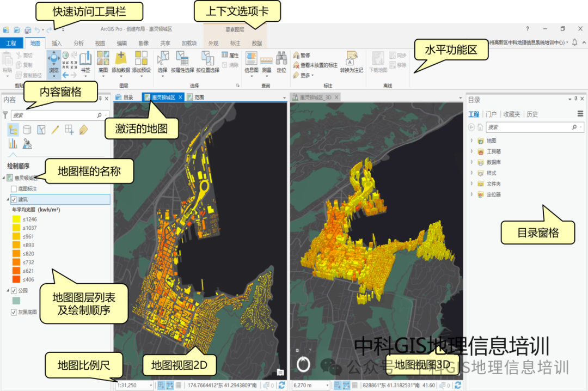Click the Infographics (信息图) icon
588x391 pixels.
pos(251,58)
